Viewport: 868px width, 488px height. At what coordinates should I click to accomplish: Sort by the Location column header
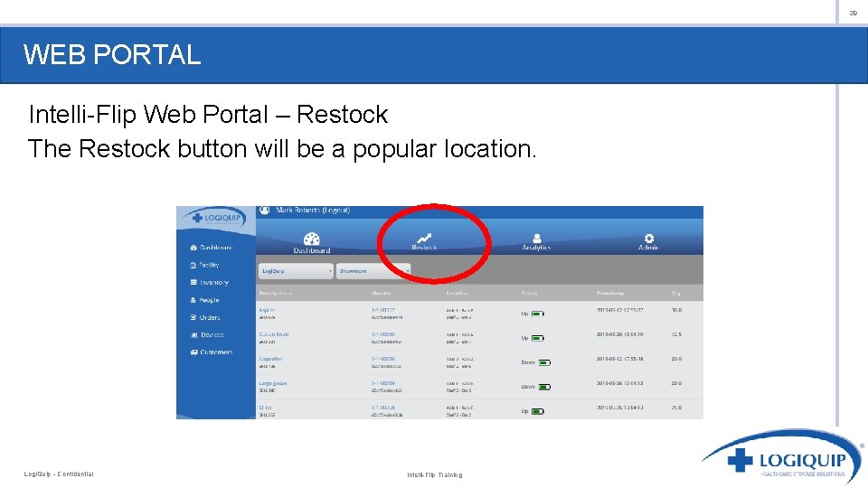(458, 293)
